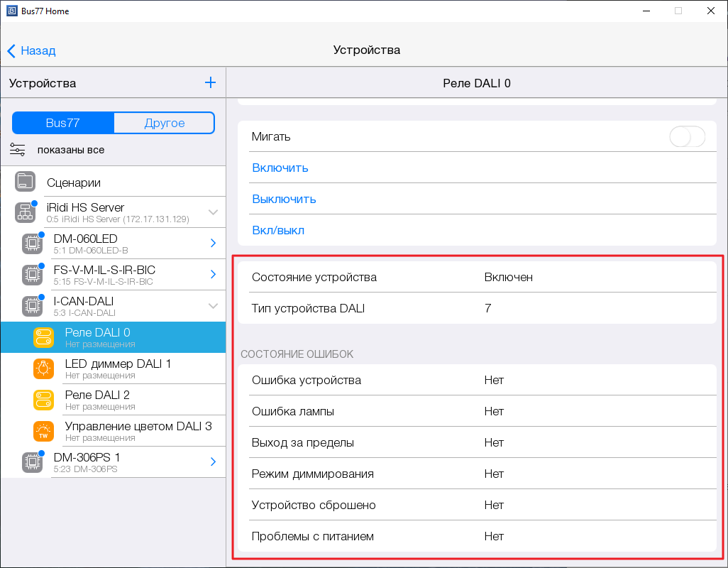Toggle the Мигать switch
The width and height of the screenshot is (728, 568).
[687, 137]
